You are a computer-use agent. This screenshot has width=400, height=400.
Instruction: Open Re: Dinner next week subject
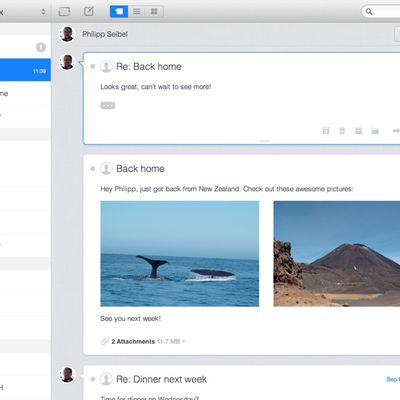(161, 379)
